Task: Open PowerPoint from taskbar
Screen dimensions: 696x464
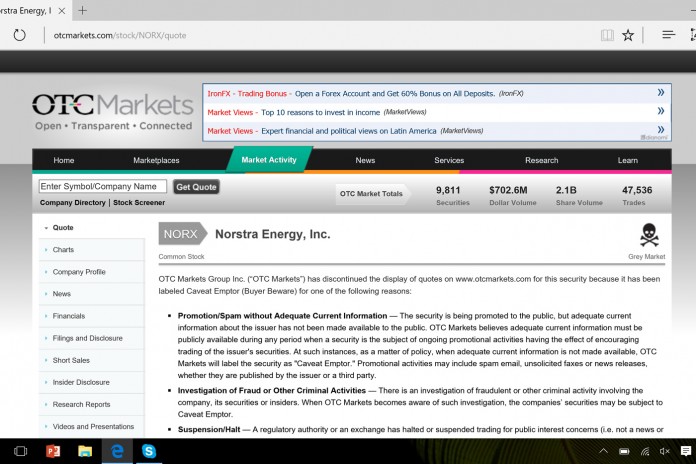Action: tap(53, 452)
